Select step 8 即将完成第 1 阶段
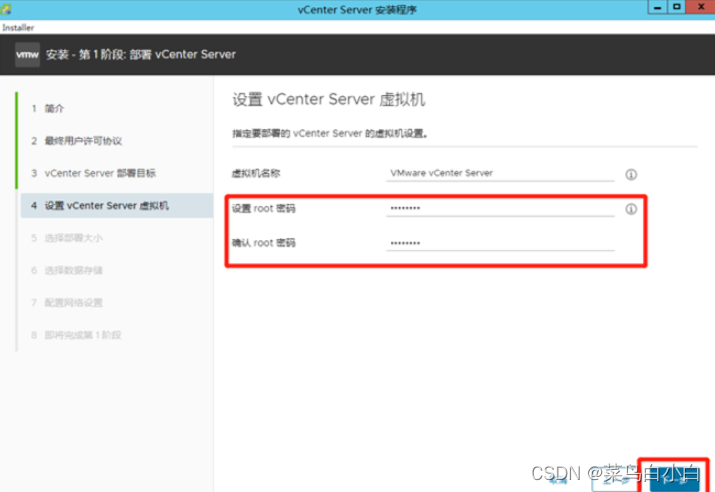The height and width of the screenshot is (492, 715). point(76,335)
